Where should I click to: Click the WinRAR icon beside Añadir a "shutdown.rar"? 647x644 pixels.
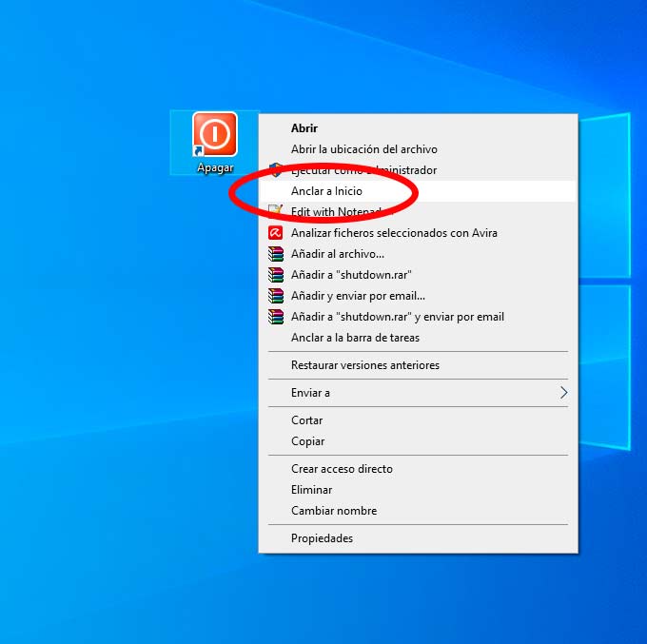tap(276, 275)
